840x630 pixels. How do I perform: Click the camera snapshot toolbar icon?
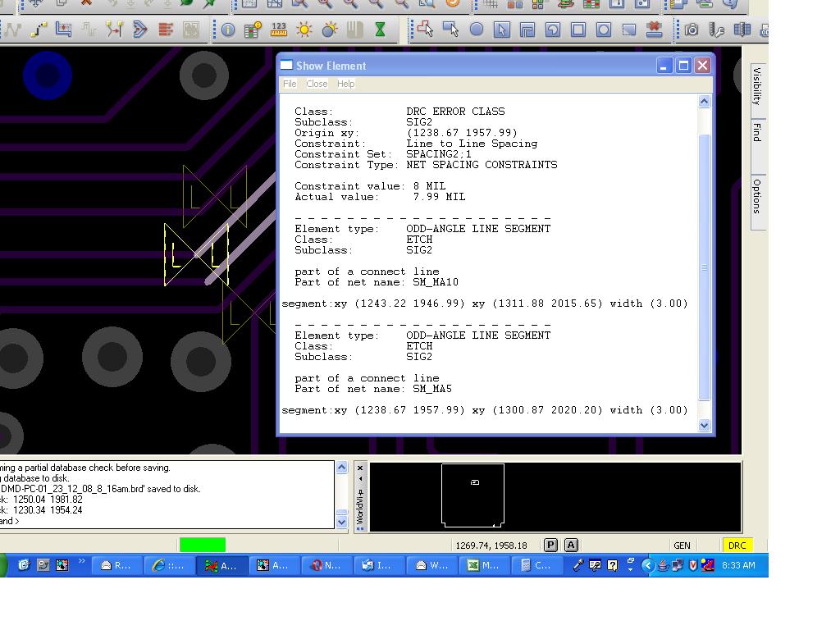click(692, 30)
